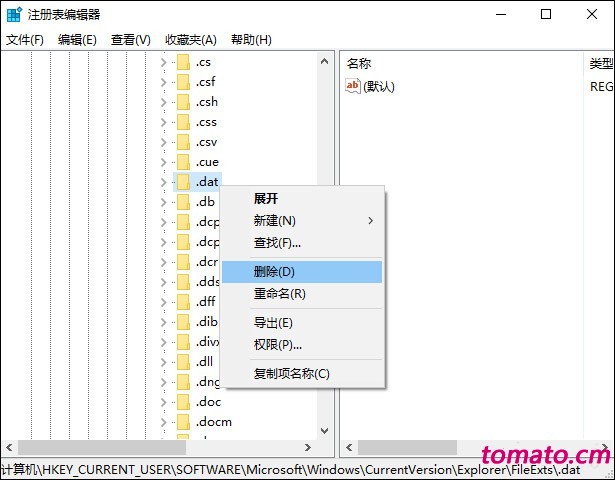Click the .css folder icon
Screen dimensions: 615x480
(x=183, y=122)
